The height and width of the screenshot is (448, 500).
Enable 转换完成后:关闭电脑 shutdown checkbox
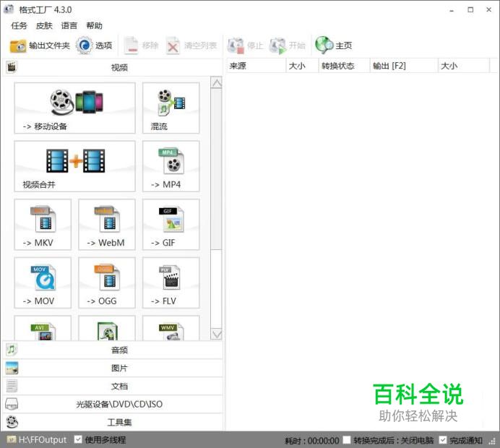click(x=347, y=440)
